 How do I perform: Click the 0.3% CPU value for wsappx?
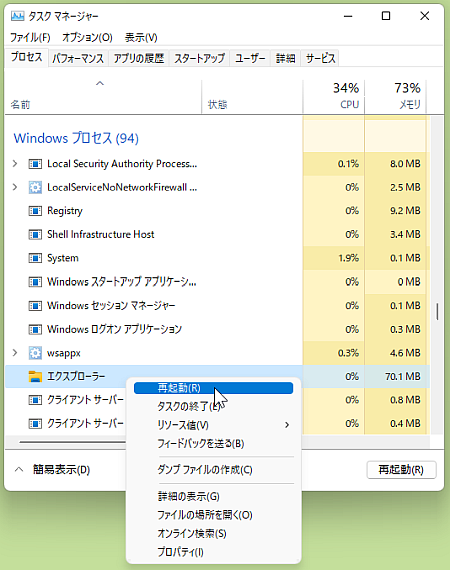click(x=348, y=353)
